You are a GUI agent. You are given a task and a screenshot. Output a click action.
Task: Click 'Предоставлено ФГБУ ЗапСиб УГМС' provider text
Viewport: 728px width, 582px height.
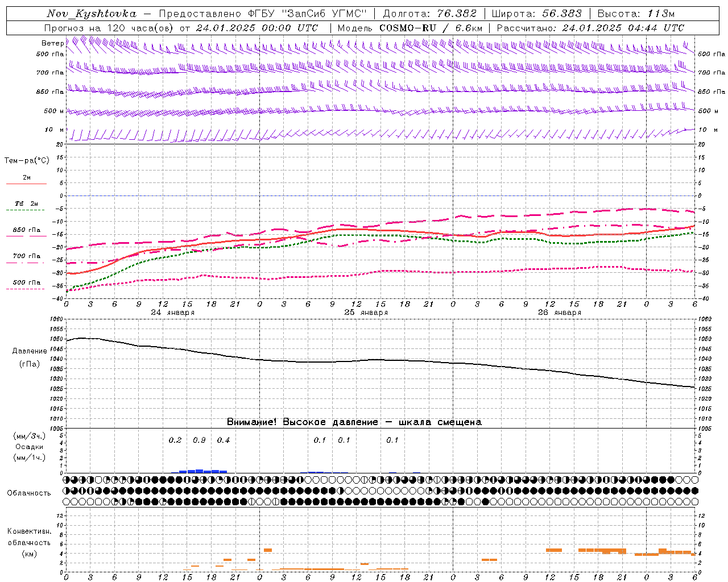tap(263, 14)
